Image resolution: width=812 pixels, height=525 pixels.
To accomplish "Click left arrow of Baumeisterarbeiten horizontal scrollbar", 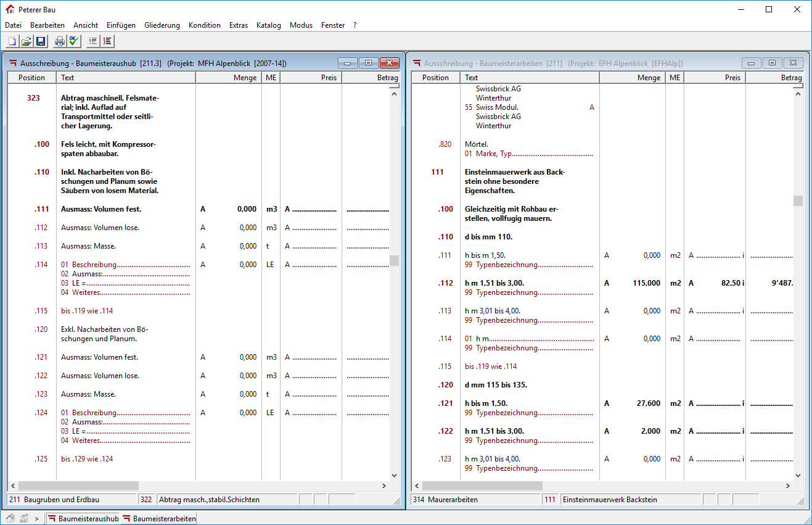I will pos(417,486).
